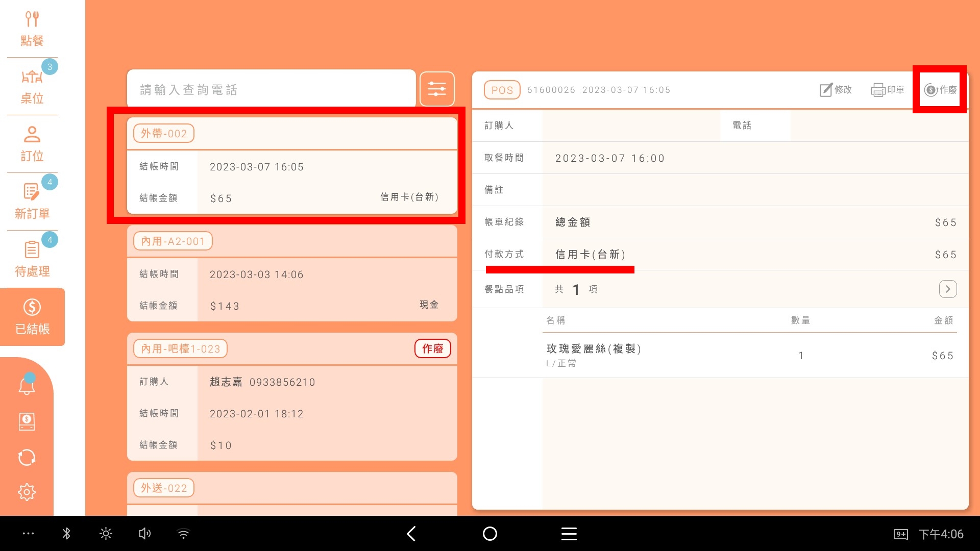Click 作廢 to void the order
980x551 pixels.
(x=940, y=90)
